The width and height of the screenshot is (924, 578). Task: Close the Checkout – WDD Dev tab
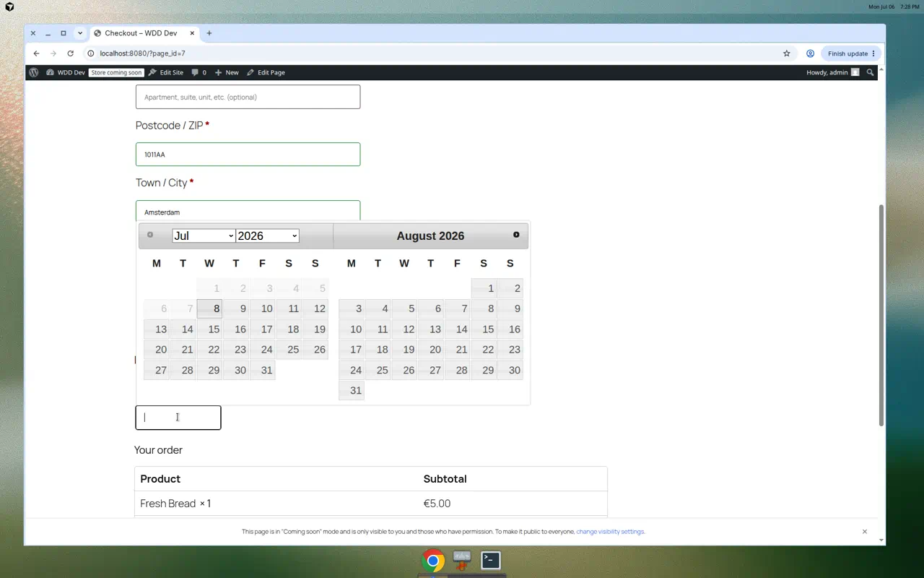(x=193, y=33)
